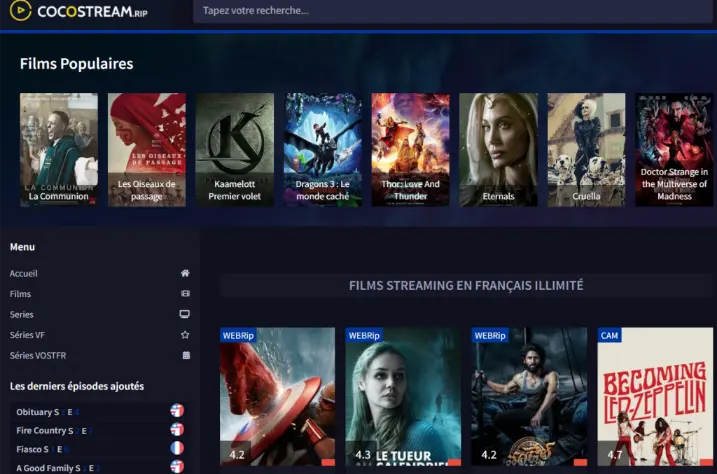Screen dimensions: 717x474
Task: Open the Le Tueur film card
Action: 403,396
